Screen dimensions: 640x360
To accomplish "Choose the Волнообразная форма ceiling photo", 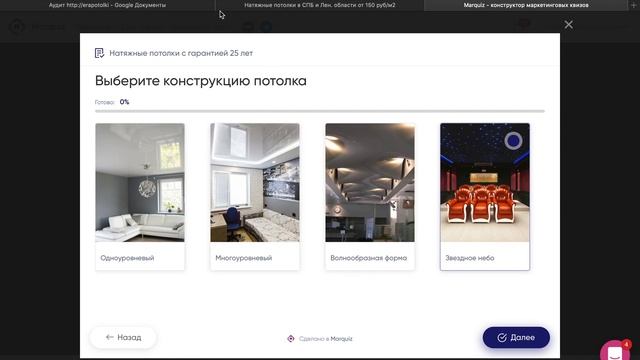I will tap(370, 182).
